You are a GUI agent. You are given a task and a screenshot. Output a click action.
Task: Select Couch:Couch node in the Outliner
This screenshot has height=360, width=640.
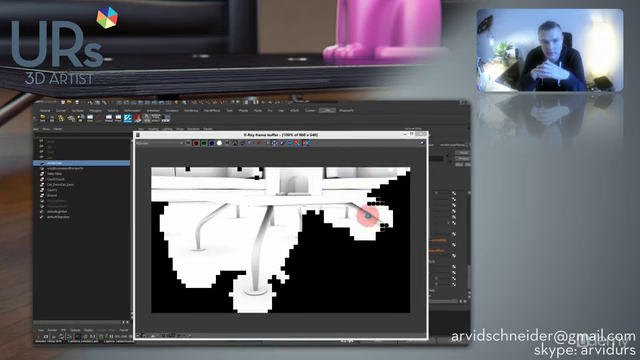56,179
